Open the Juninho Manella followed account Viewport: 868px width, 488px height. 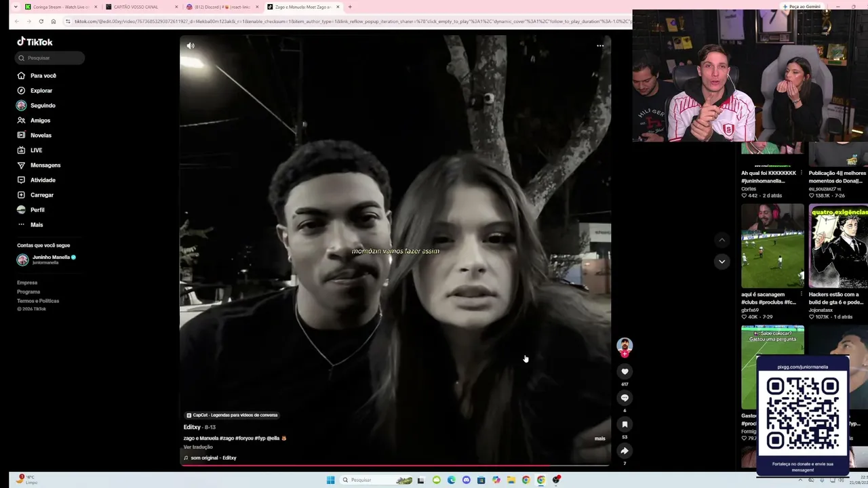pyautogui.click(x=47, y=260)
